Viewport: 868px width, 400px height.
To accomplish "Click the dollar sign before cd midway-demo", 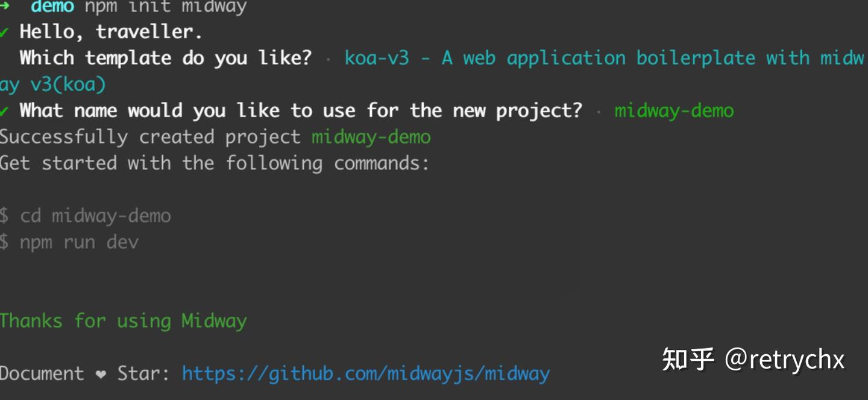I will [x=4, y=216].
